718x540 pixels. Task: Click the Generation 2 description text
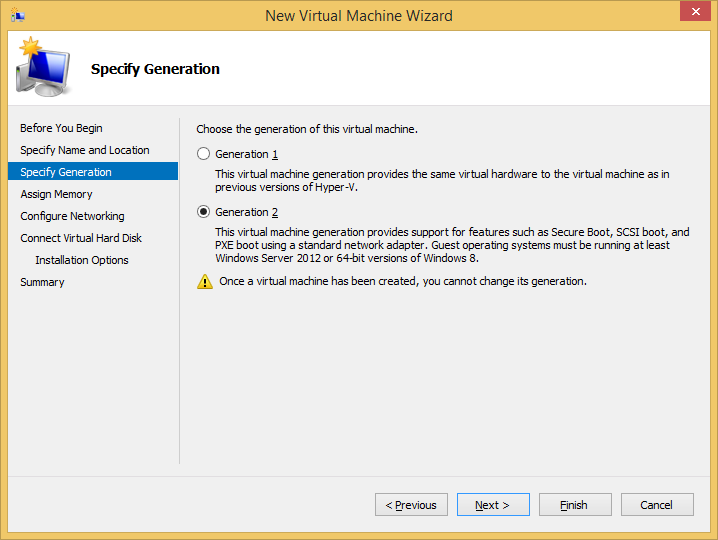(x=452, y=246)
